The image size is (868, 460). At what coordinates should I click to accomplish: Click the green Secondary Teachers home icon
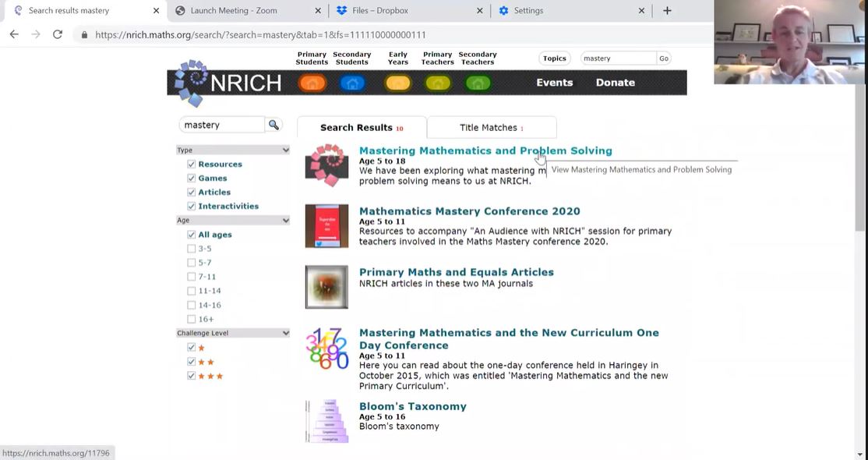(x=478, y=83)
